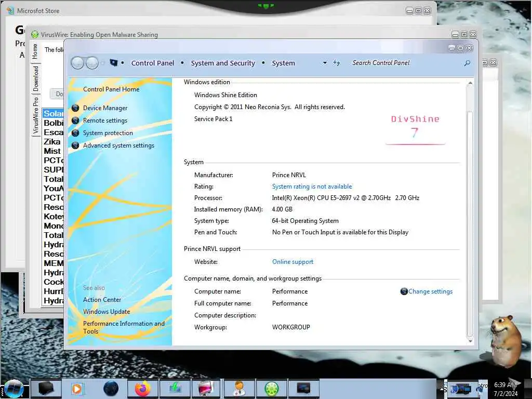Viewport: 532px width, 399px height.
Task: Select the 'Kotey' entry in VirusWire list
Action: tap(54, 217)
